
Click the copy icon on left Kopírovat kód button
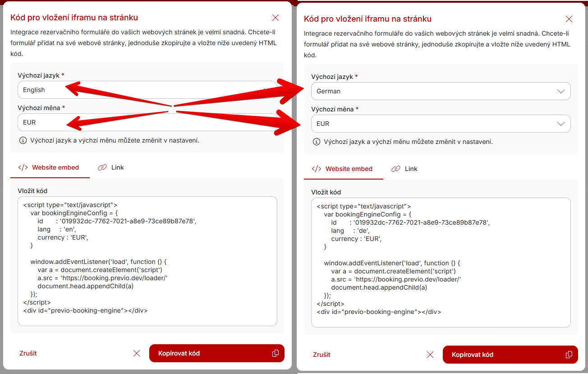click(x=276, y=353)
